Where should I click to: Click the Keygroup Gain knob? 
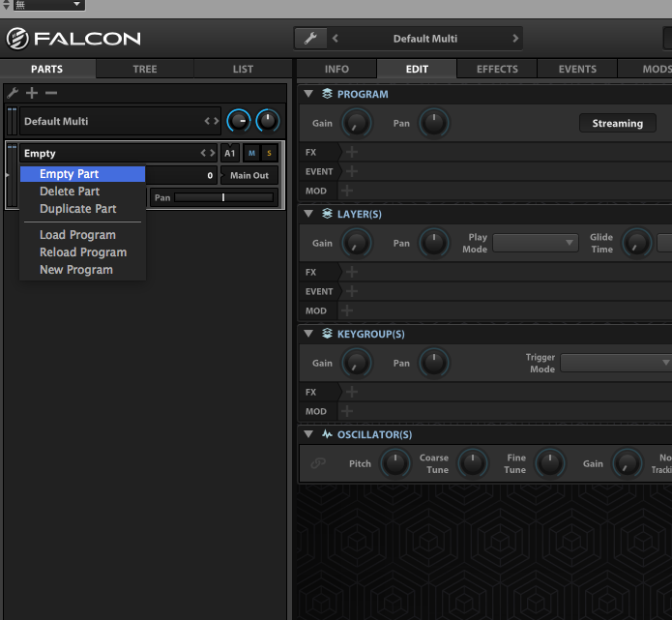tap(356, 363)
